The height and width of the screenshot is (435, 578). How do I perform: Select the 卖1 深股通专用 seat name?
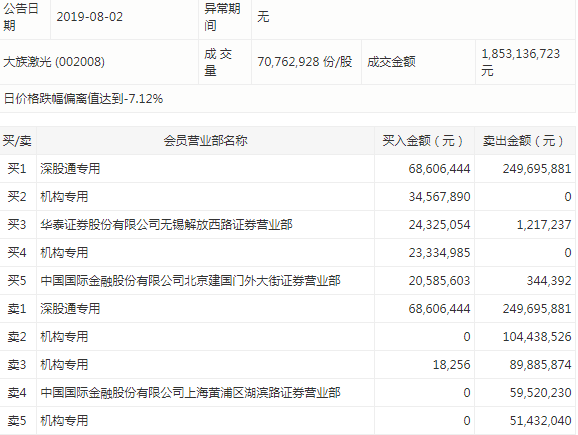tap(70, 309)
